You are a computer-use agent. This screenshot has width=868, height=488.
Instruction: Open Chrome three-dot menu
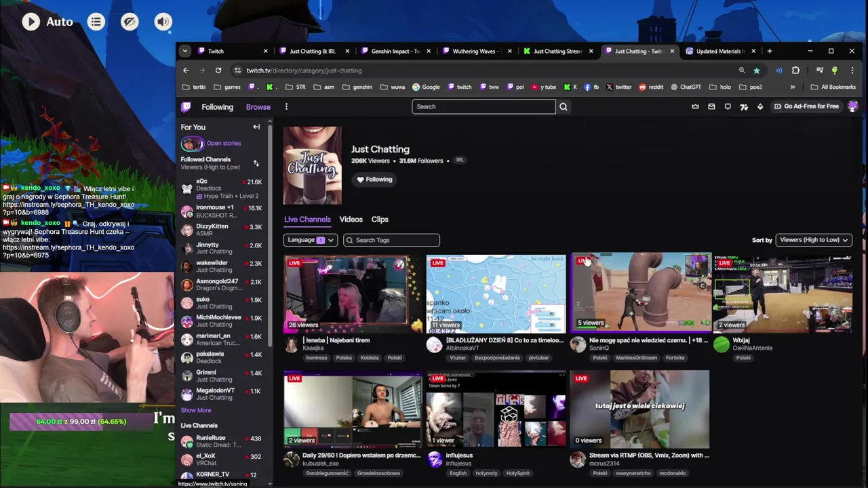pyautogui.click(x=852, y=70)
